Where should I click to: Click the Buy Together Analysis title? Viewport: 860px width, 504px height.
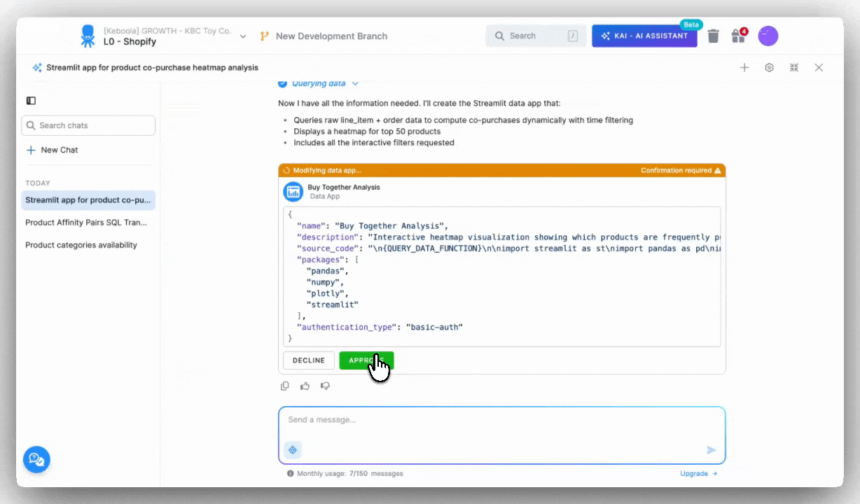click(344, 187)
